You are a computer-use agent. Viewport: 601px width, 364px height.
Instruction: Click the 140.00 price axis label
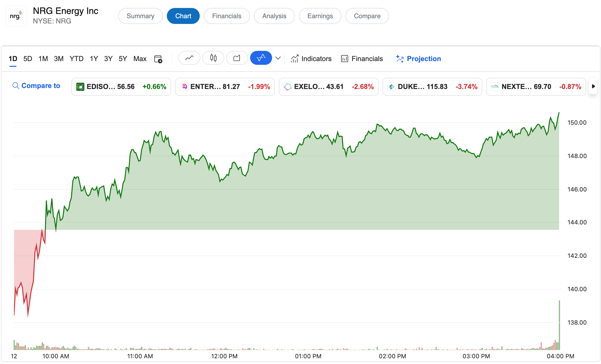(x=577, y=289)
